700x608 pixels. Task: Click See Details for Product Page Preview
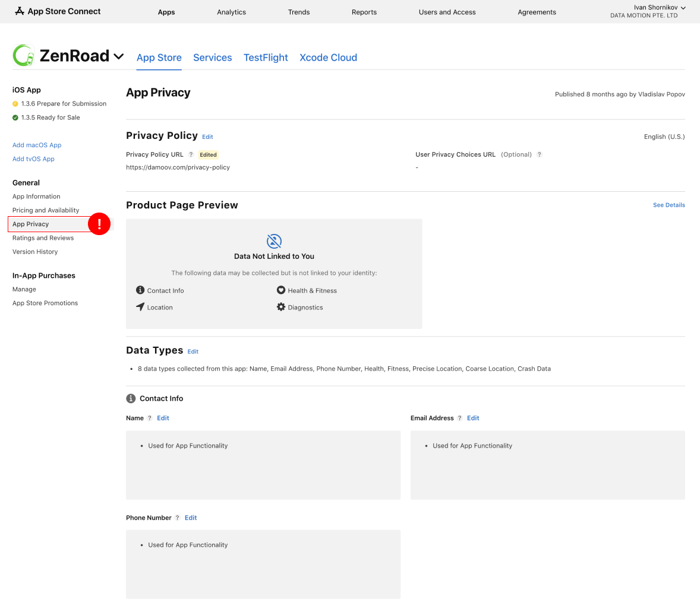(x=669, y=205)
